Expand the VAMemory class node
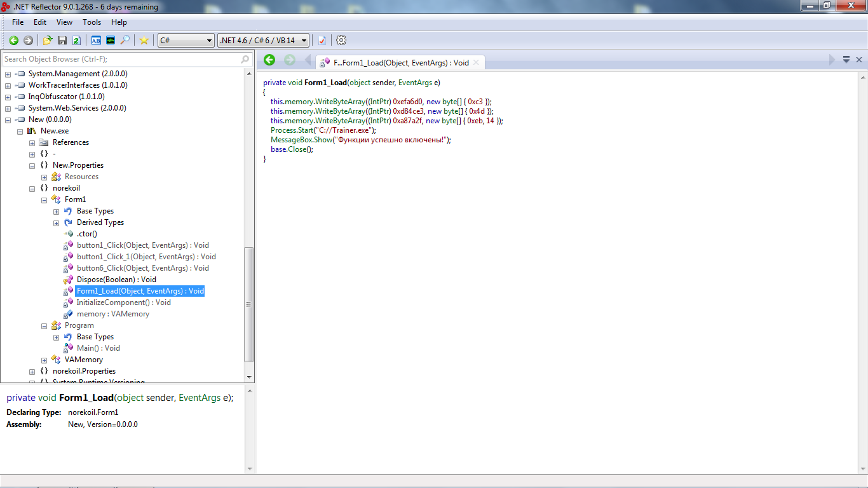 [x=44, y=360]
